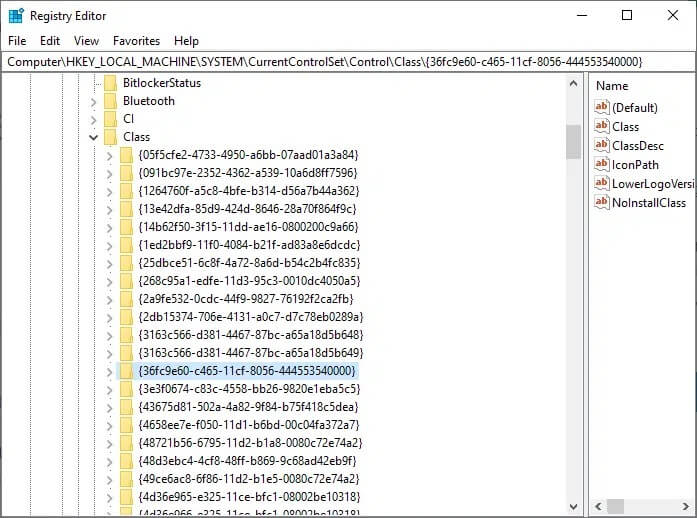Select the NoInstallClass value entry
This screenshot has height=518, width=697.
(x=649, y=203)
